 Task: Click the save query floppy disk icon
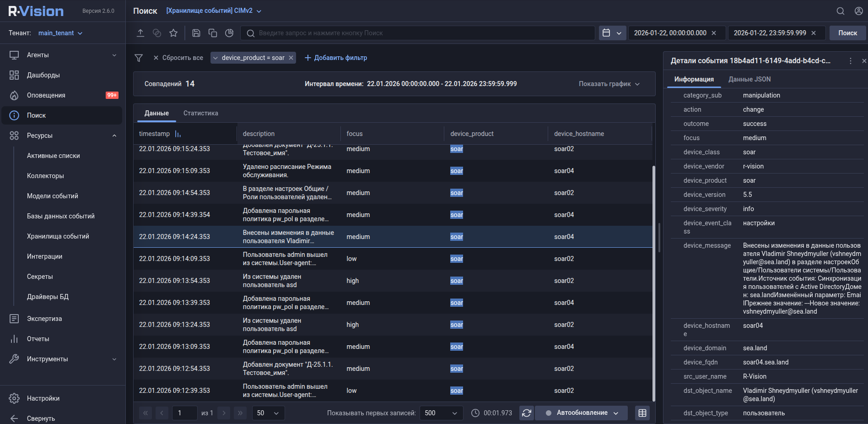click(196, 33)
